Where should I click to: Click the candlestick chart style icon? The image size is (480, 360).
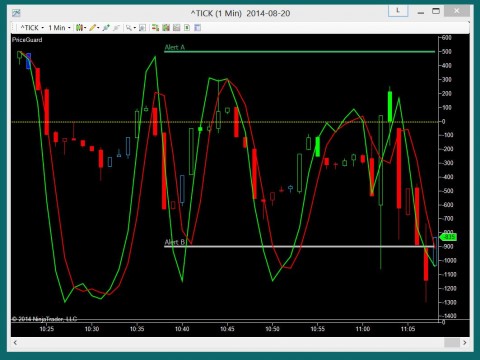coord(79,28)
